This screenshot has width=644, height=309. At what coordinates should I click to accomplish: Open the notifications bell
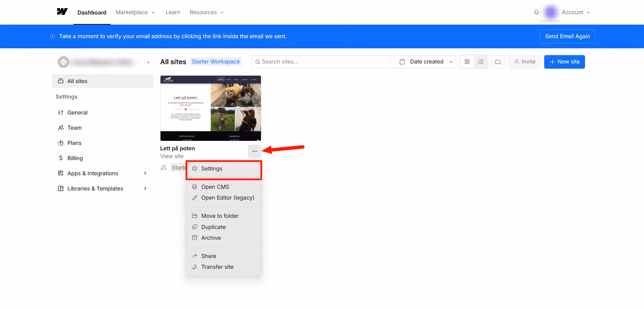click(x=536, y=12)
